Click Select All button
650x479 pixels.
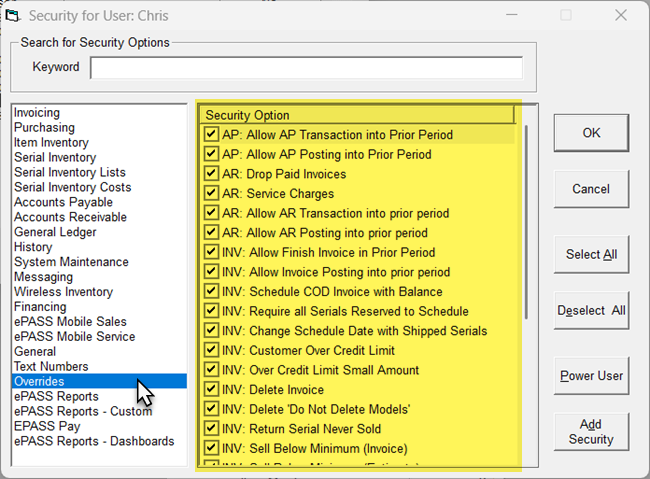590,254
